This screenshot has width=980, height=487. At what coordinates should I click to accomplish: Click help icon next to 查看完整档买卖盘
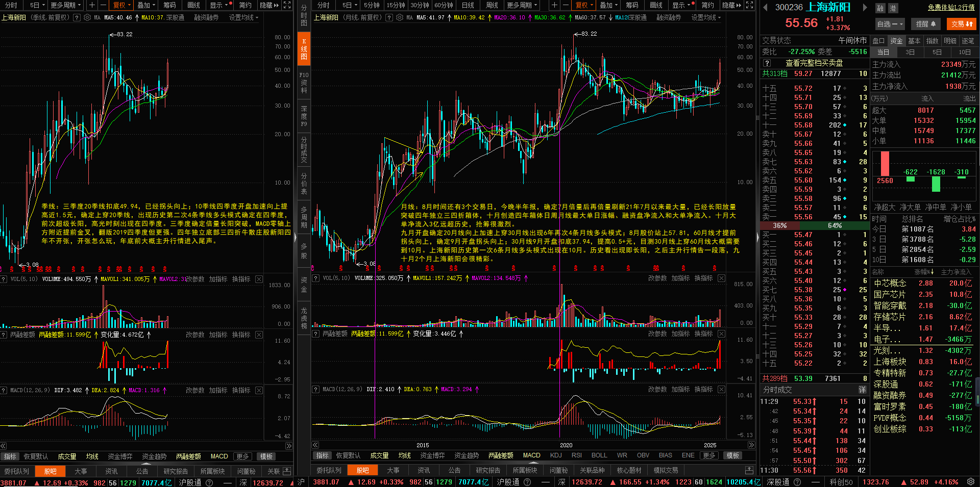(x=767, y=63)
